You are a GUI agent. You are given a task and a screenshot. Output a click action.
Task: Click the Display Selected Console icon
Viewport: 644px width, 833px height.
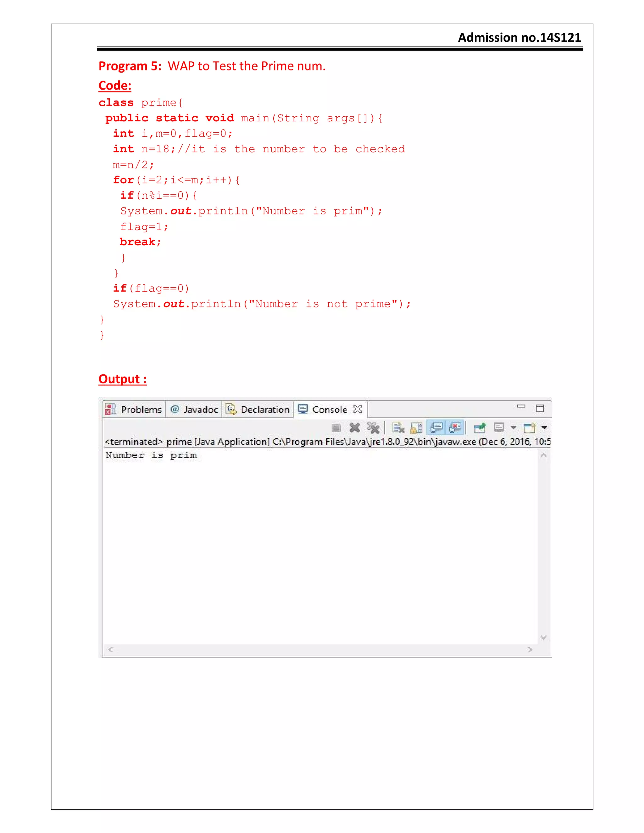pos(499,428)
